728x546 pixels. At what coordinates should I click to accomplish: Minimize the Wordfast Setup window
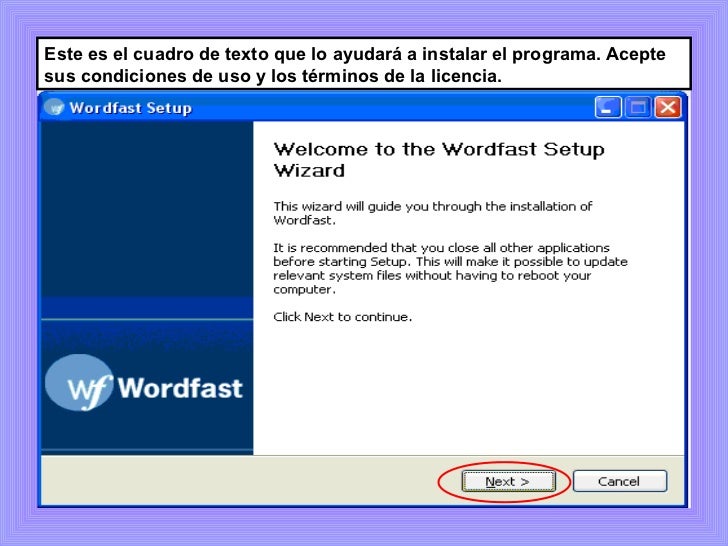coord(608,108)
